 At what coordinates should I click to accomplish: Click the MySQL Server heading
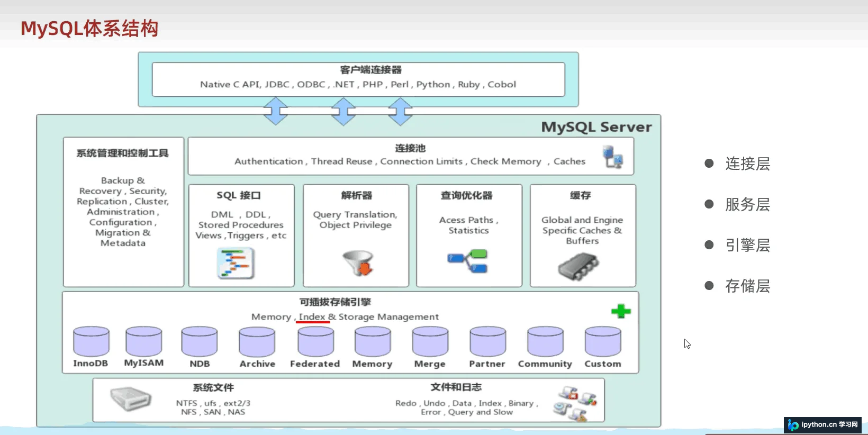coord(596,127)
